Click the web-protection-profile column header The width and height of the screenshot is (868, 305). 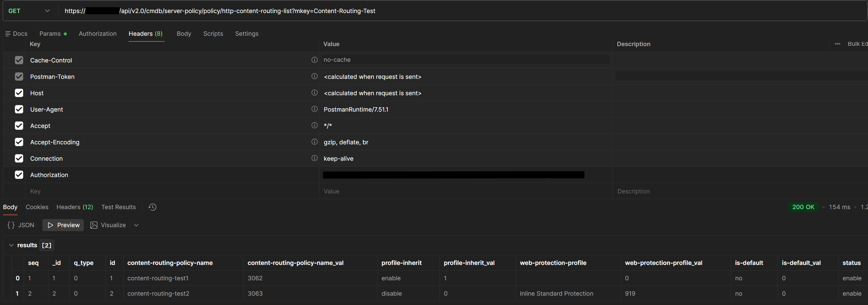[553, 263]
